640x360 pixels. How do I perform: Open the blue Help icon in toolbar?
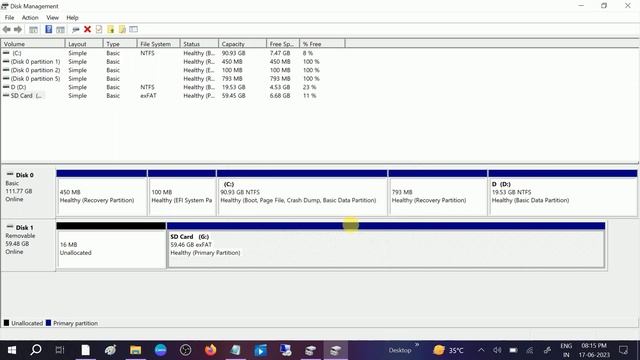pyautogui.click(x=49, y=29)
